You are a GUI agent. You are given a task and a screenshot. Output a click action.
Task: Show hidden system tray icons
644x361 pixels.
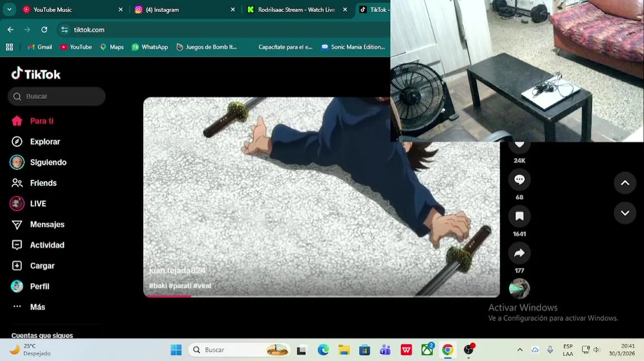click(520, 350)
